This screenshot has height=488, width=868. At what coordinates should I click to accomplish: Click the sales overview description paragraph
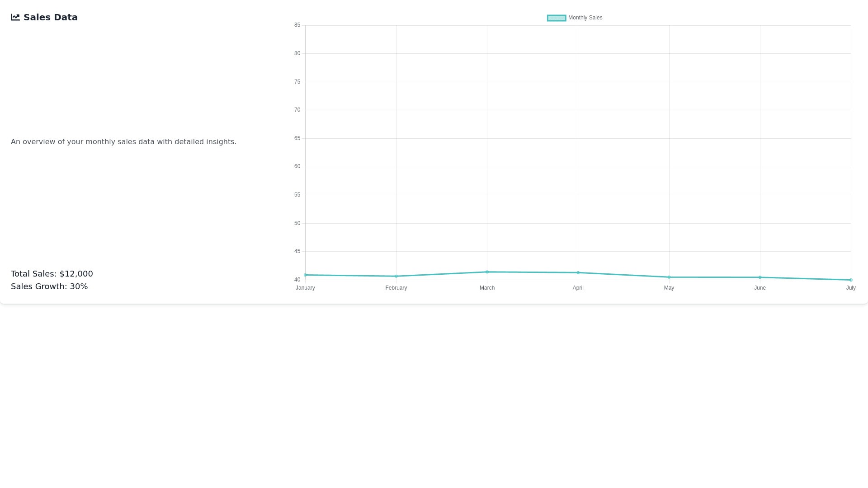123,142
